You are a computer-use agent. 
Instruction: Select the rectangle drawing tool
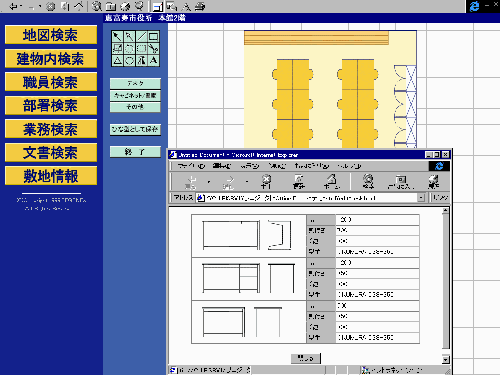(153, 36)
